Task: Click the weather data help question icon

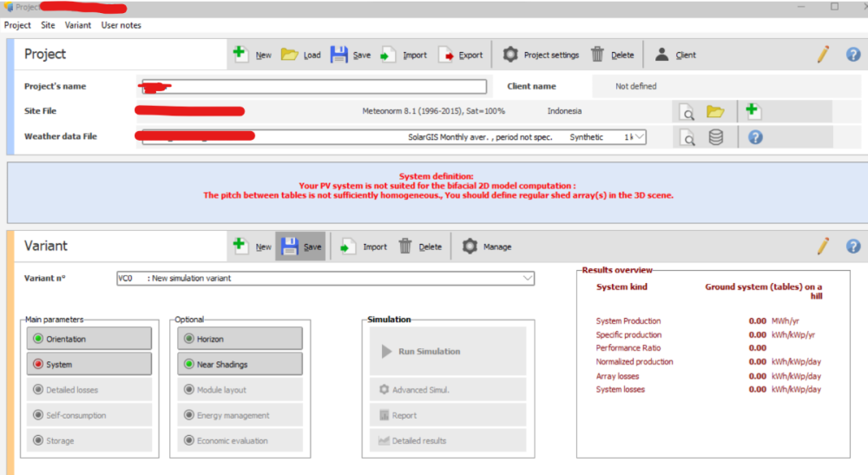Action: [x=755, y=137]
